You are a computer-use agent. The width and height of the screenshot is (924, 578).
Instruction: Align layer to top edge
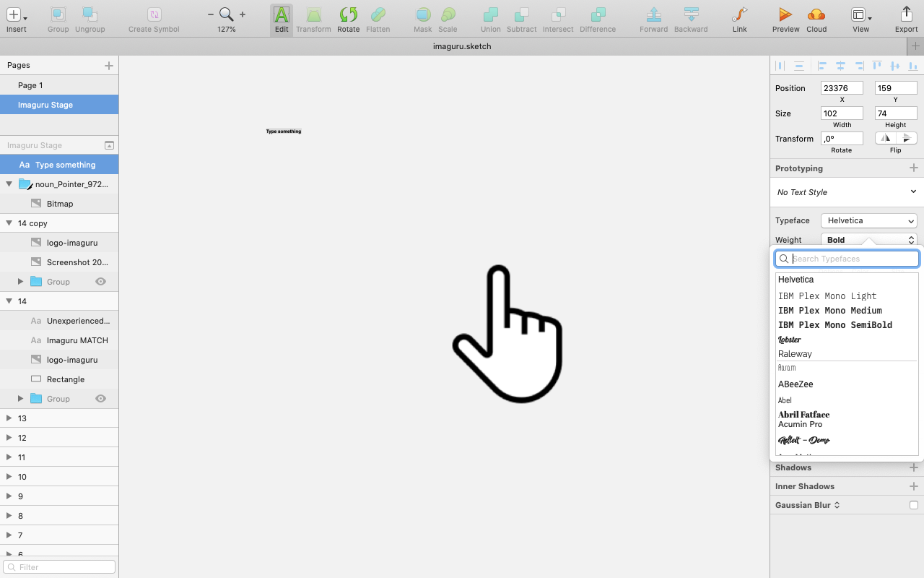point(877,66)
